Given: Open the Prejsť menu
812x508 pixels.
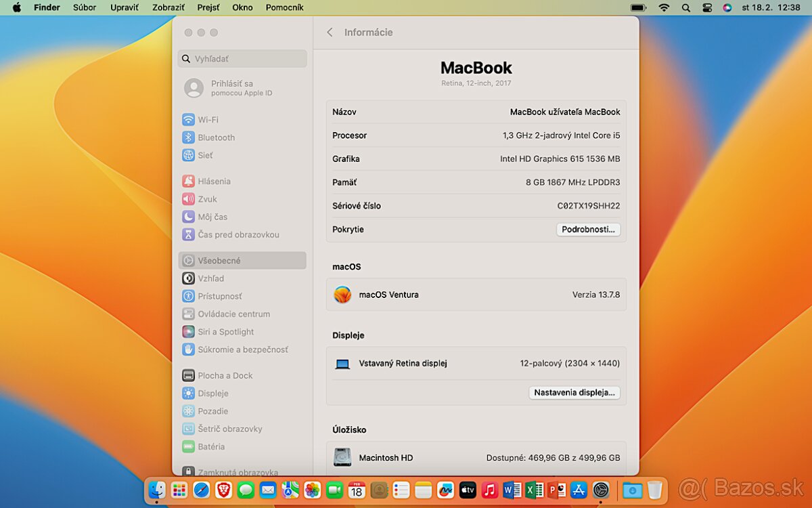Looking at the screenshot, I should [x=208, y=7].
